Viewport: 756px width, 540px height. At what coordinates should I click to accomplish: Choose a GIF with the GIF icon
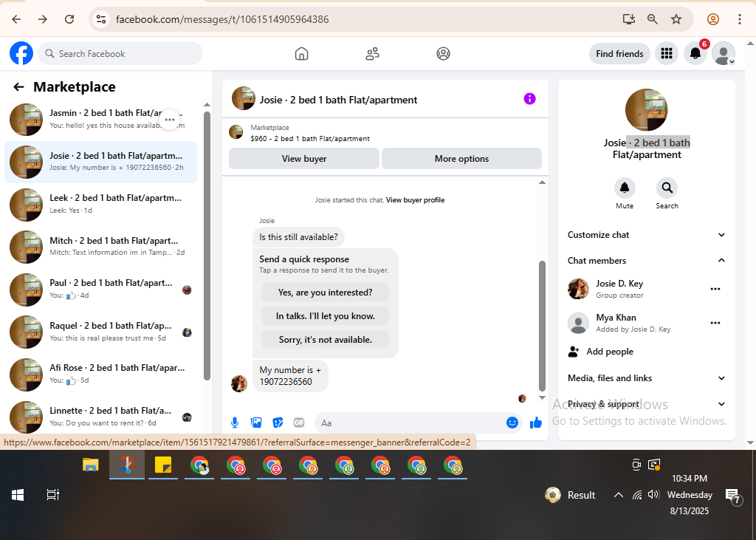(299, 423)
